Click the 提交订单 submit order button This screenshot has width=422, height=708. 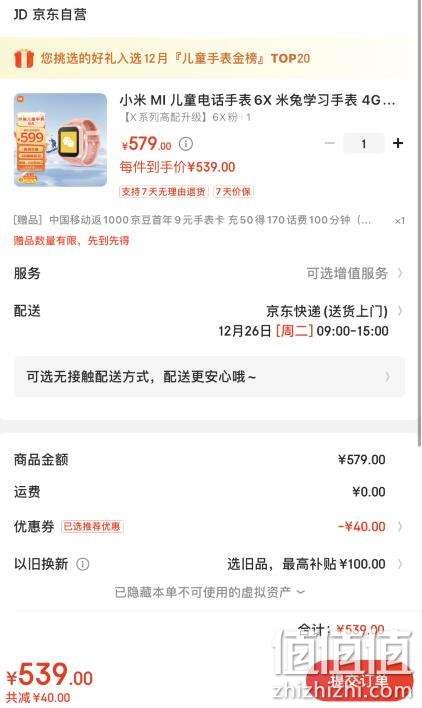pyautogui.click(x=359, y=681)
